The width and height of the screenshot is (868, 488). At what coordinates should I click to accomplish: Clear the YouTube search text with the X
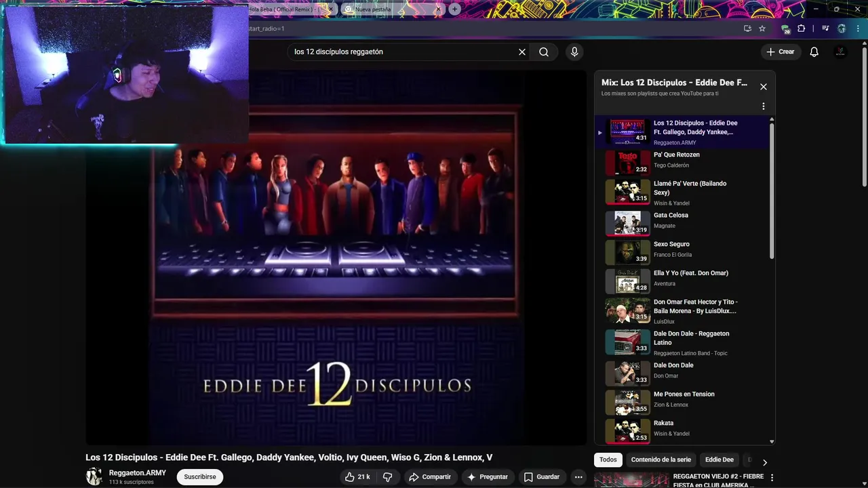click(522, 52)
